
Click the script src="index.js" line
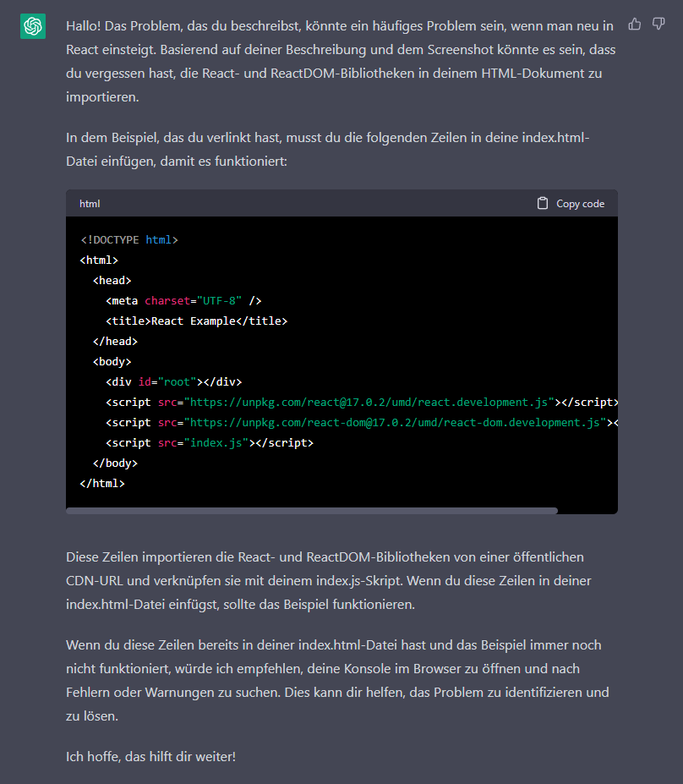[210, 443]
